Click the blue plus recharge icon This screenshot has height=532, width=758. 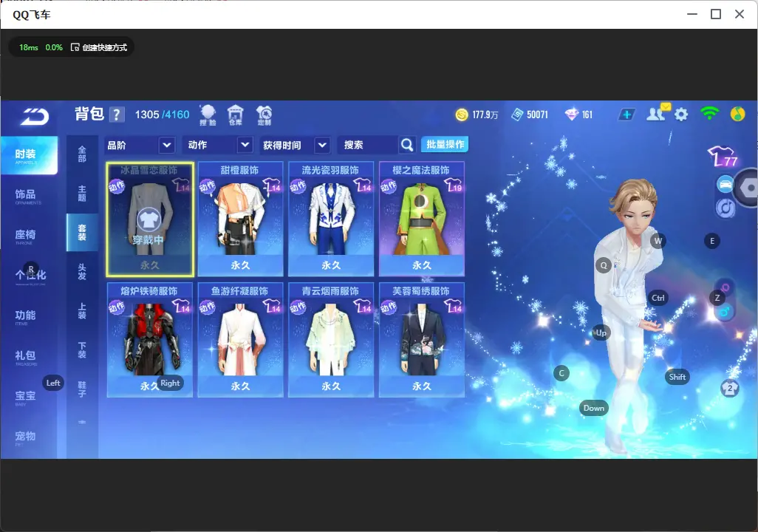coord(626,115)
